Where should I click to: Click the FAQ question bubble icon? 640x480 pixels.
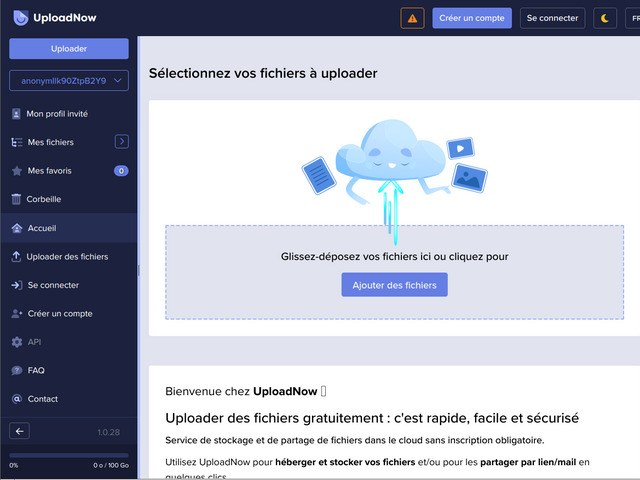point(17,371)
